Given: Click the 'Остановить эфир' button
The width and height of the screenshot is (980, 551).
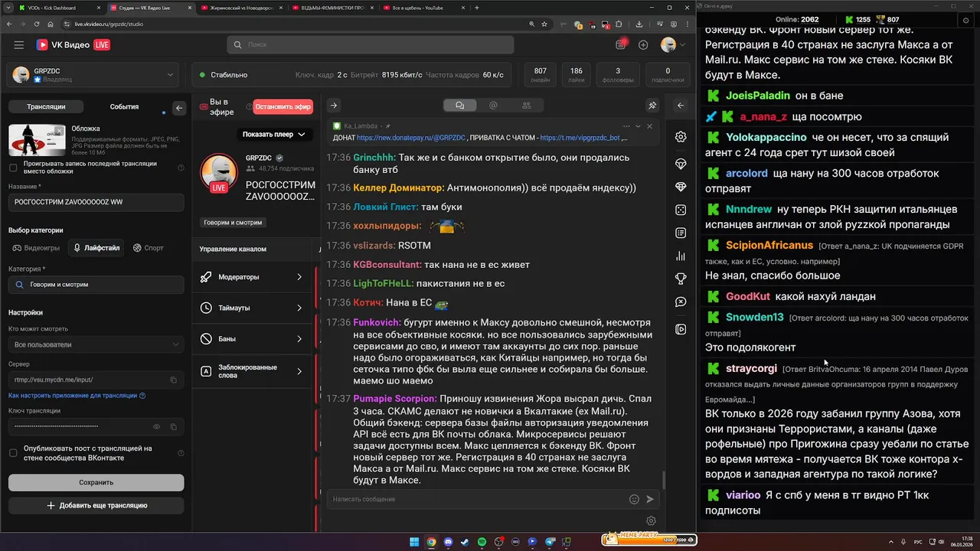Looking at the screenshot, I should (283, 107).
